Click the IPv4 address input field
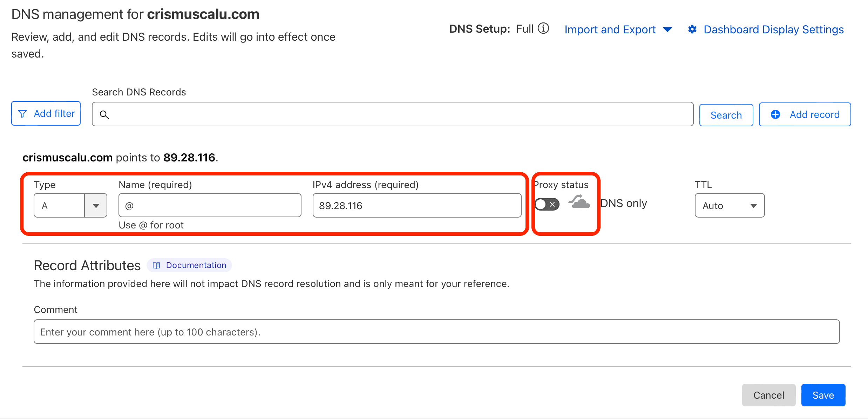The image size is (868, 419). (417, 205)
